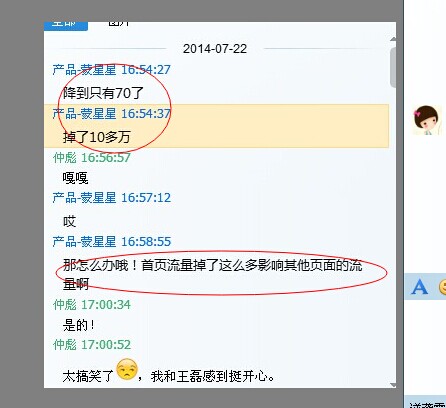Select the message 是的！

tap(79, 325)
